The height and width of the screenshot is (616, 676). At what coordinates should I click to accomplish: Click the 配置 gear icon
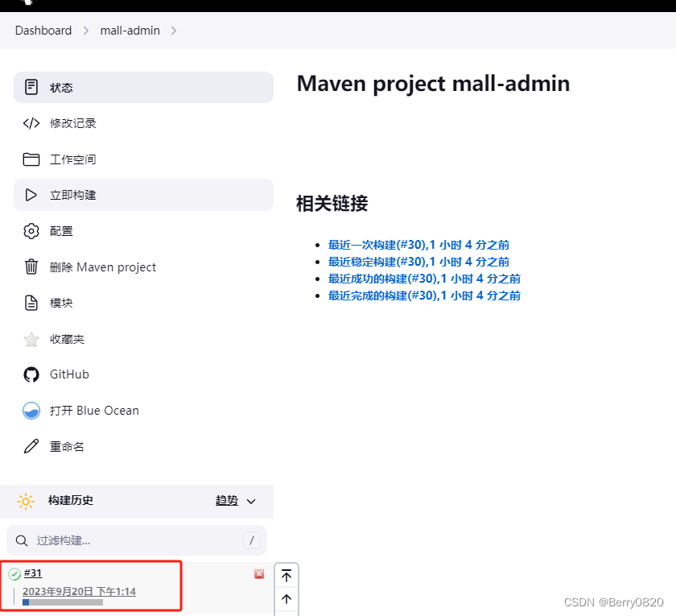click(31, 231)
